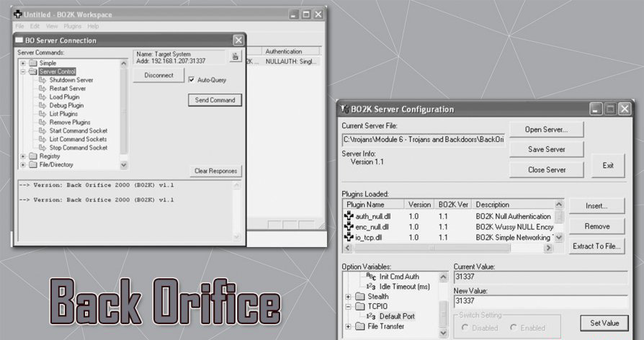
Task: Select the Default Port variable
Action: pyautogui.click(x=397, y=316)
